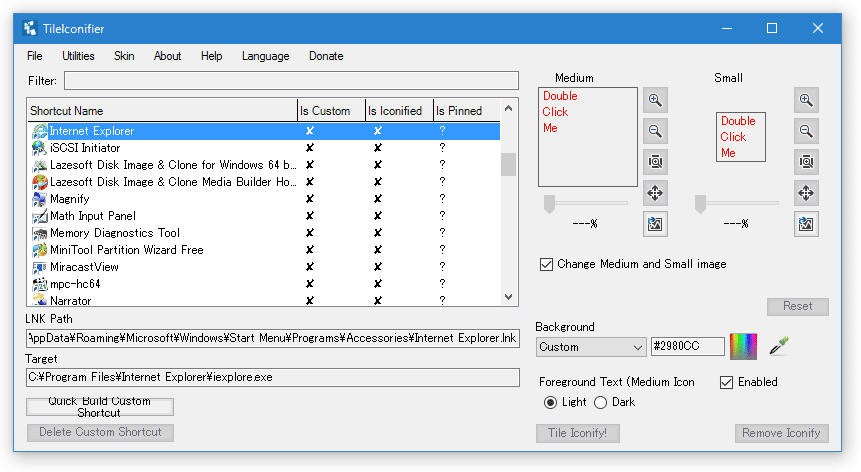
Task: Click the Reset button
Action: (x=798, y=306)
